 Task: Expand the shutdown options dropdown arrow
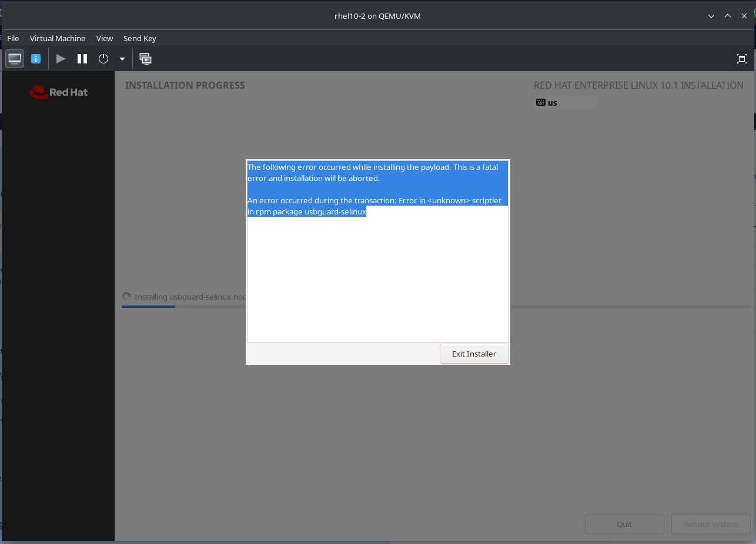tap(122, 59)
